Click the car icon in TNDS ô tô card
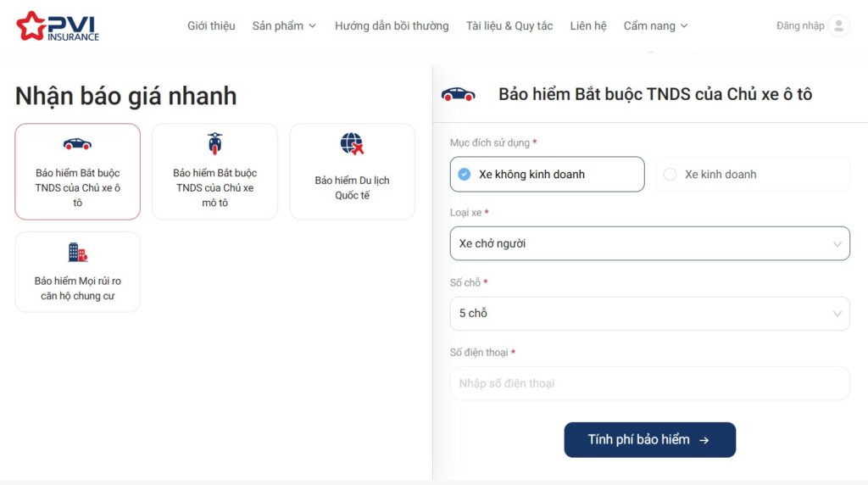The width and height of the screenshot is (868, 485). coord(77,143)
